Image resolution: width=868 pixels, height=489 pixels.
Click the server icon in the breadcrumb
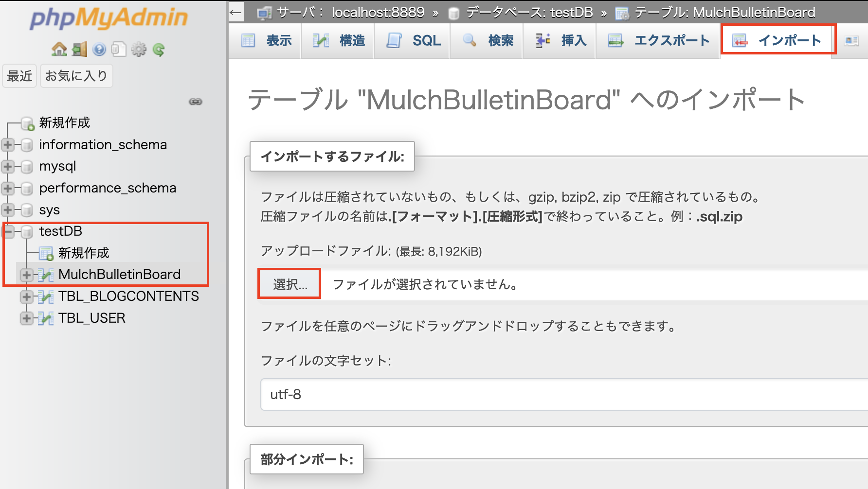point(265,12)
